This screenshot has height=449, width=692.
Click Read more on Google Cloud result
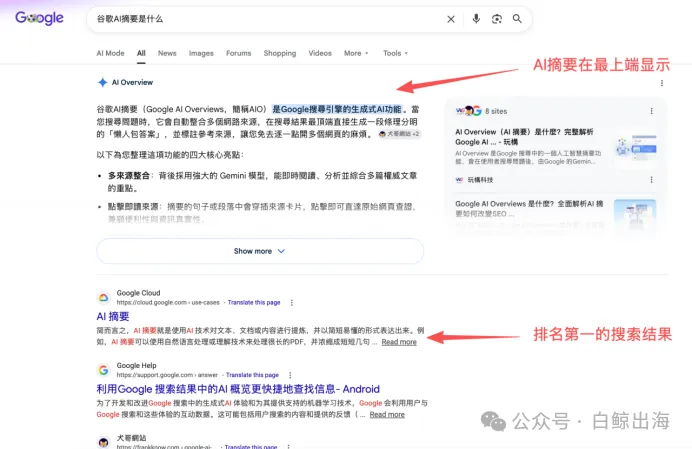pos(399,342)
